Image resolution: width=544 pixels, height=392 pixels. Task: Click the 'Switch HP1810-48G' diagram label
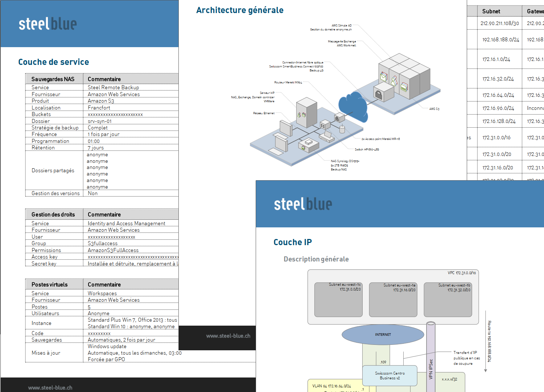click(x=367, y=149)
